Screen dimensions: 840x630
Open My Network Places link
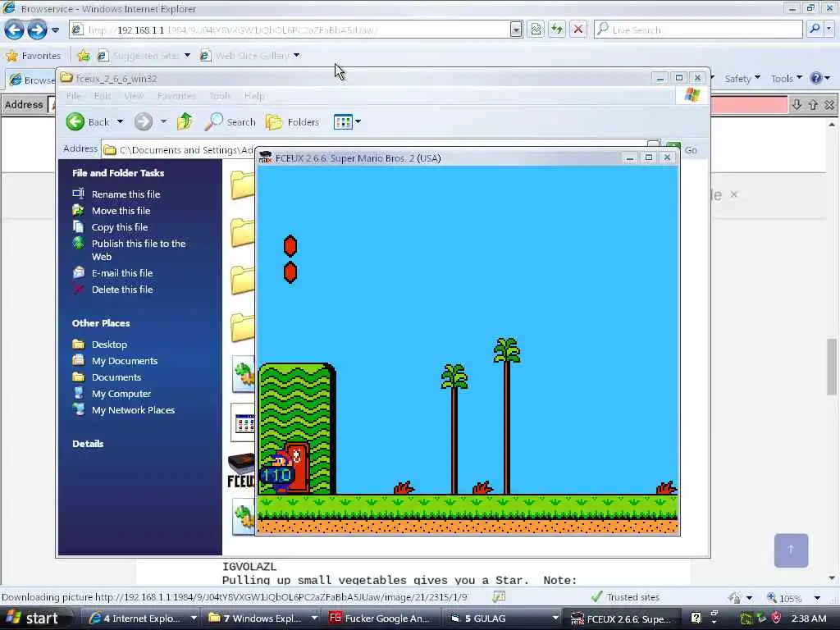point(133,410)
